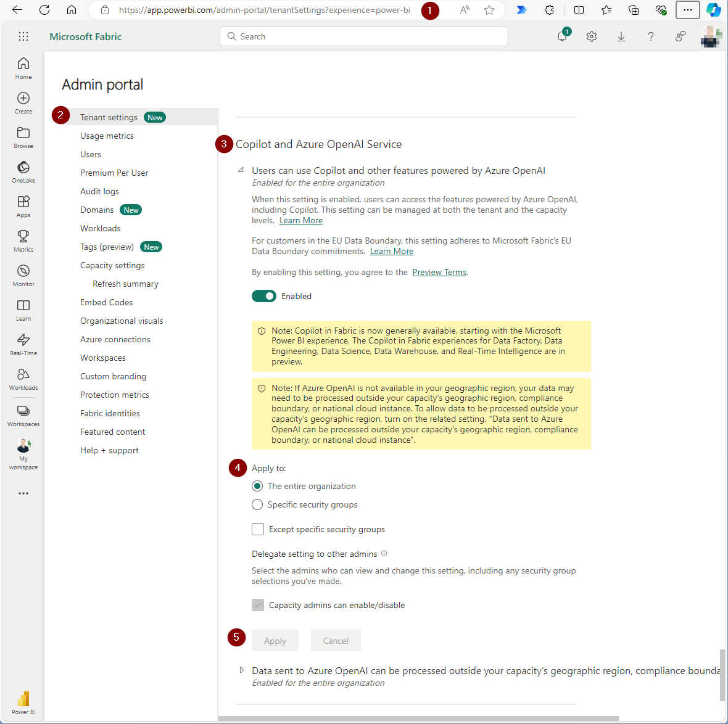The image size is (728, 724).
Task: Open browser collections icon
Action: point(634,10)
